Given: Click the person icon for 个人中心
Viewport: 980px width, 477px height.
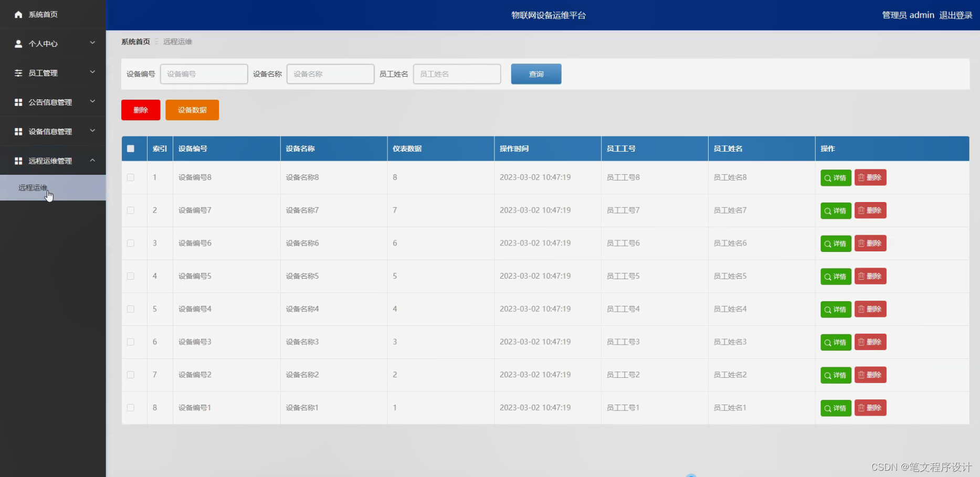Looking at the screenshot, I should click(18, 44).
